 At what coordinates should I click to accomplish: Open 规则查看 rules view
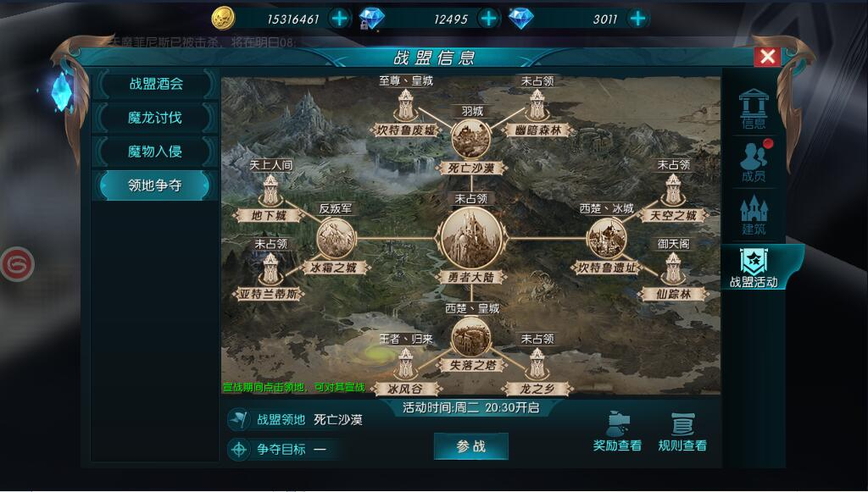[682, 432]
